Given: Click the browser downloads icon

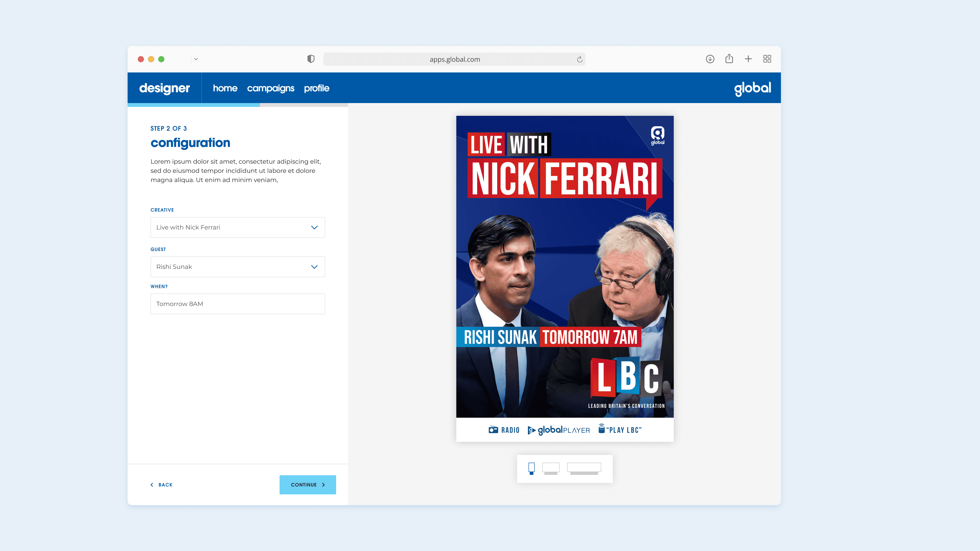Looking at the screenshot, I should pos(710,59).
